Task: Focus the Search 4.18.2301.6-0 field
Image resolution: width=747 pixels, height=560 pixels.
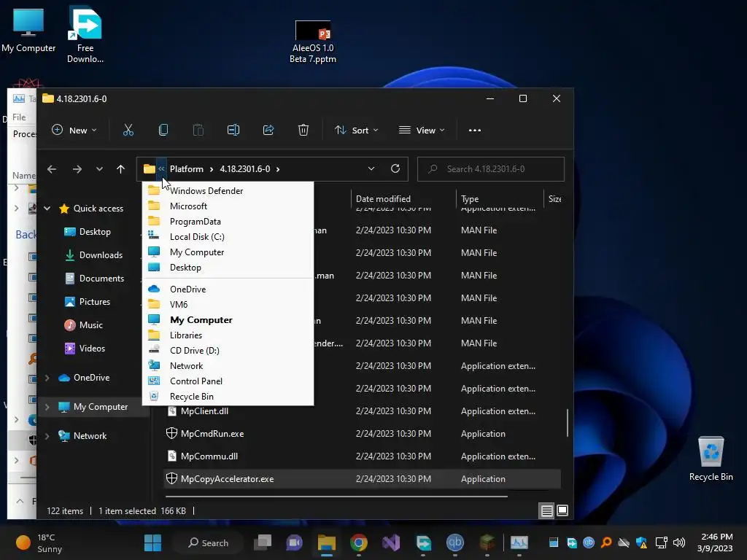Action: pos(491,169)
